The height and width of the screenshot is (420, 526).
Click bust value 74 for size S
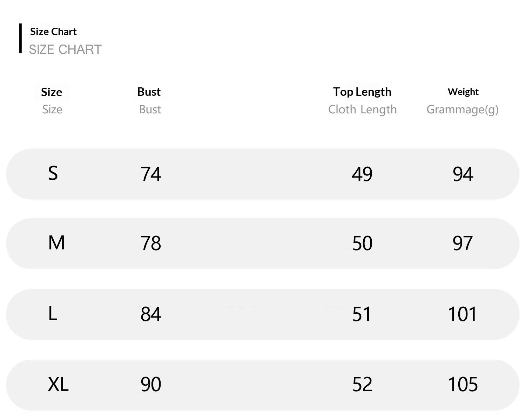[x=151, y=174]
